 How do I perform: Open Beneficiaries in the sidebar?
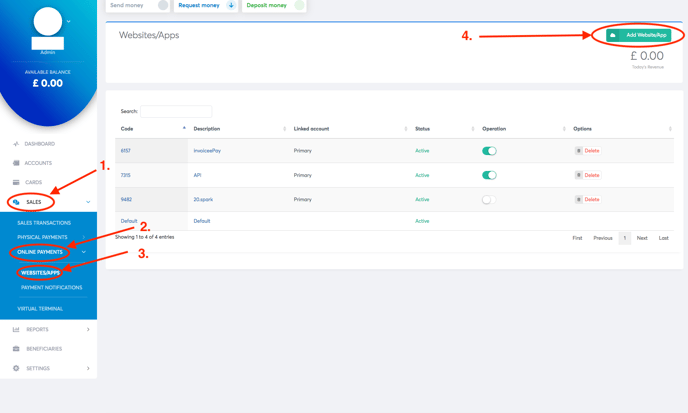pos(44,349)
